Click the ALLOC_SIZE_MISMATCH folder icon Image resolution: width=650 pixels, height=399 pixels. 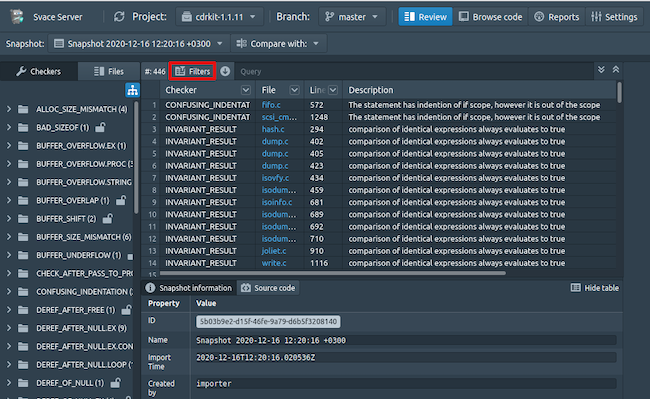pos(23,109)
